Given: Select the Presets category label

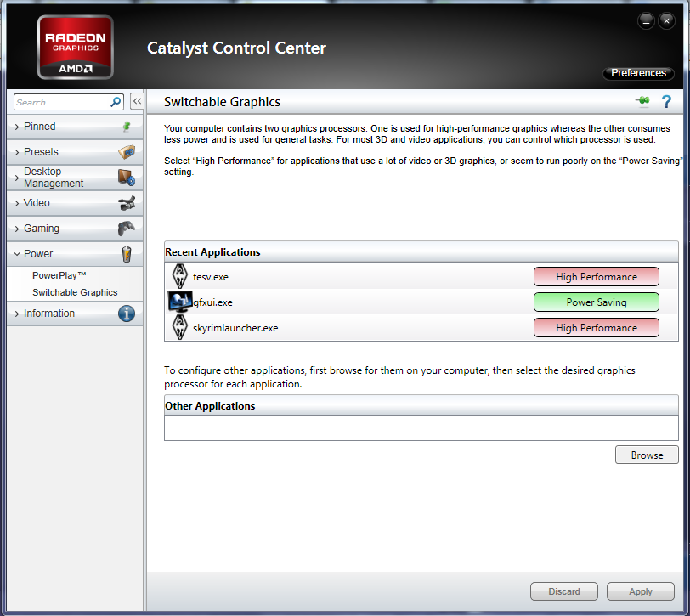Looking at the screenshot, I should coord(41,152).
